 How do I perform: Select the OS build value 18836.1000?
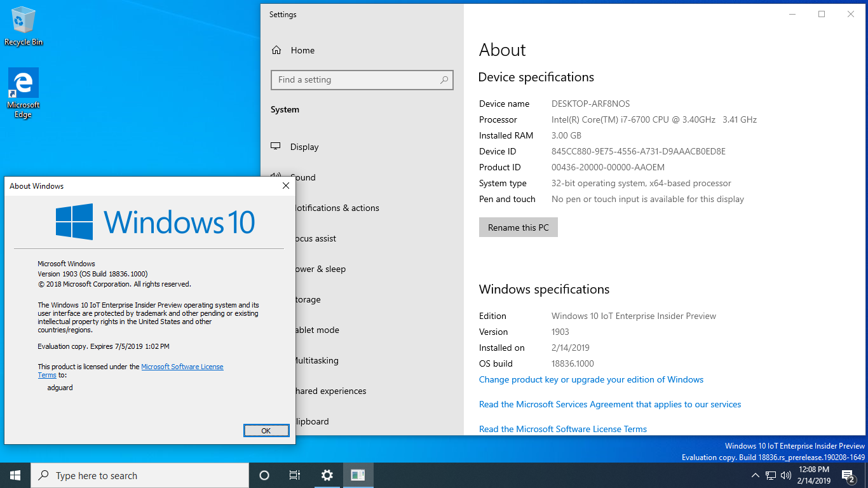click(573, 363)
